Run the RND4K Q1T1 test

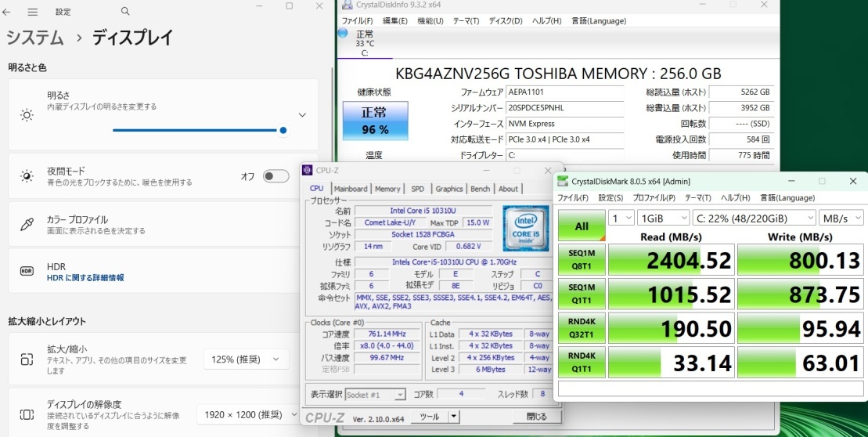tap(582, 363)
